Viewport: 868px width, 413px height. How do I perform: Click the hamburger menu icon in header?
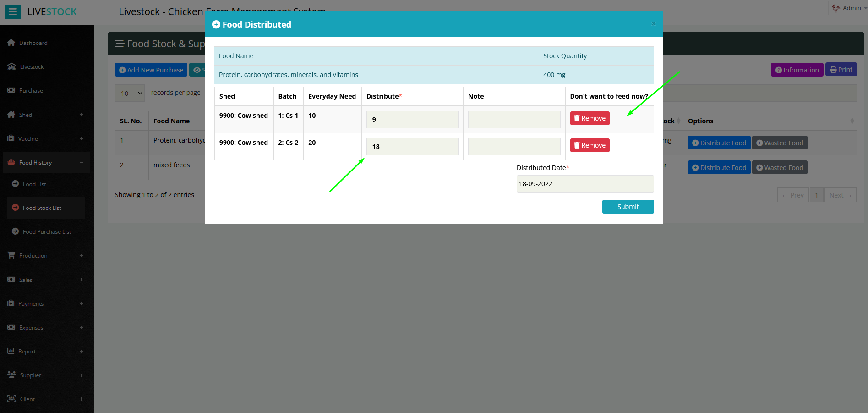(13, 12)
